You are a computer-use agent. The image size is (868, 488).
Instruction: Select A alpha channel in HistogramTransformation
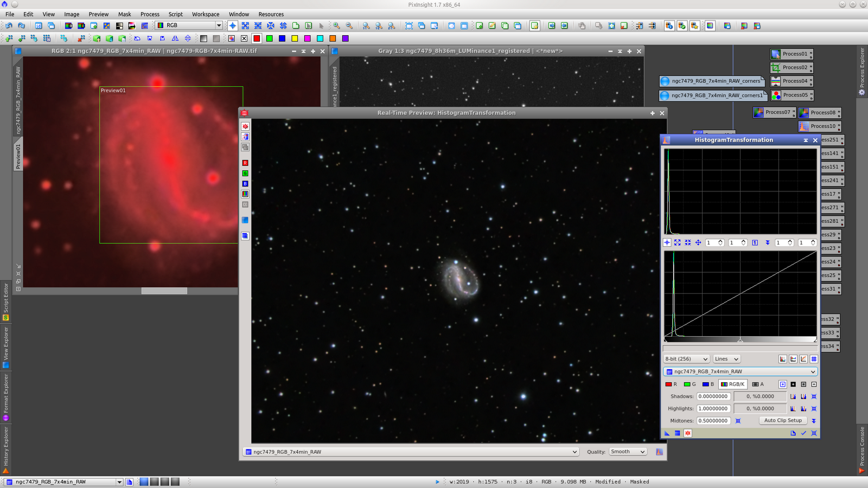click(x=758, y=384)
